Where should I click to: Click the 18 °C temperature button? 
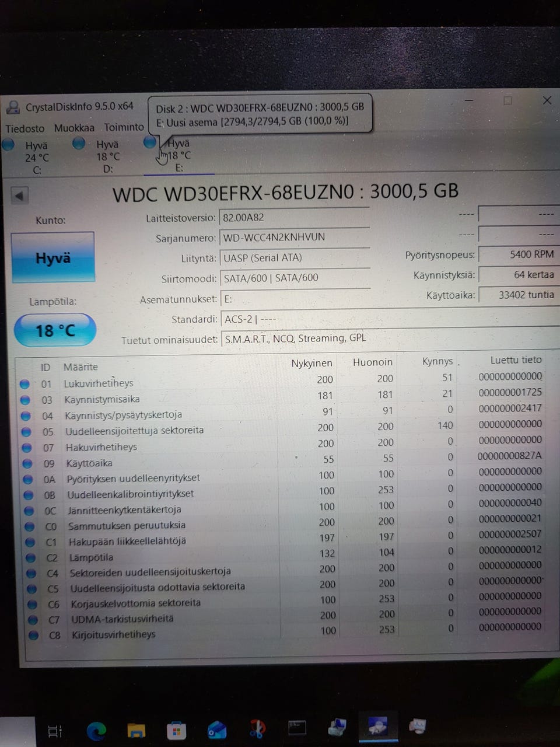[55, 330]
